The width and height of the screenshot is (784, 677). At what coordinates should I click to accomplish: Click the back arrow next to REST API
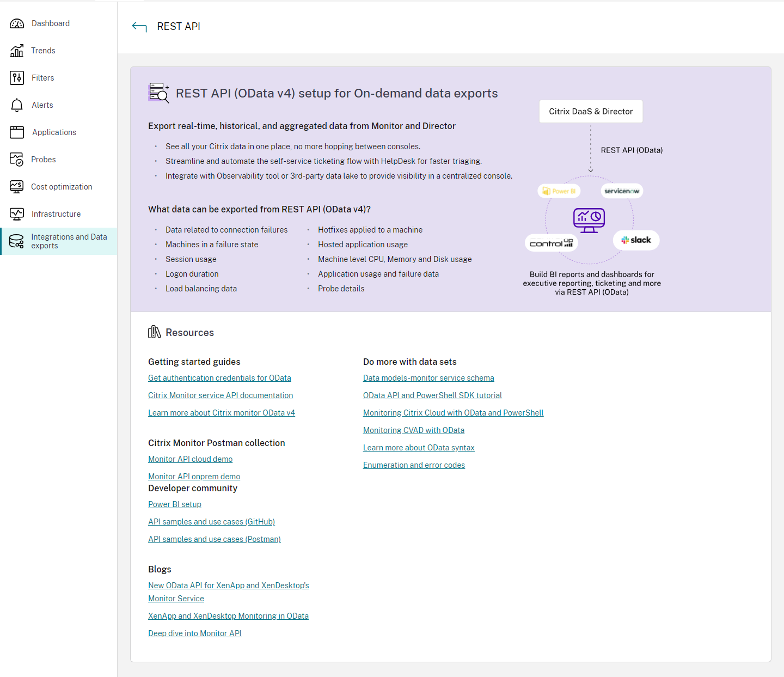tap(139, 26)
